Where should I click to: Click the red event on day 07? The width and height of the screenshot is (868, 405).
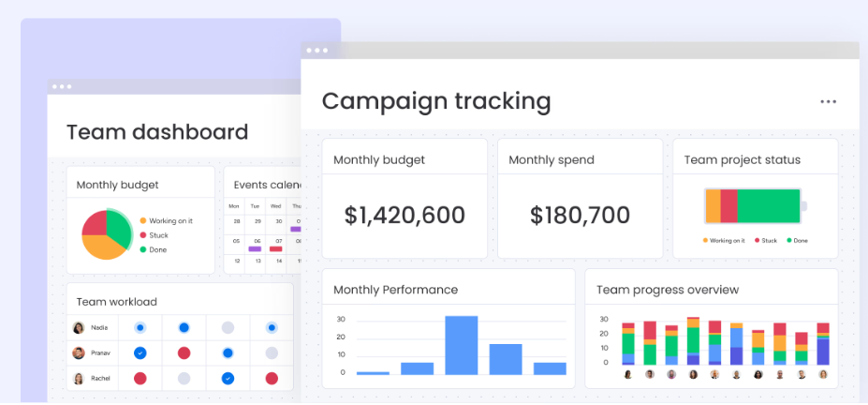tap(276, 249)
